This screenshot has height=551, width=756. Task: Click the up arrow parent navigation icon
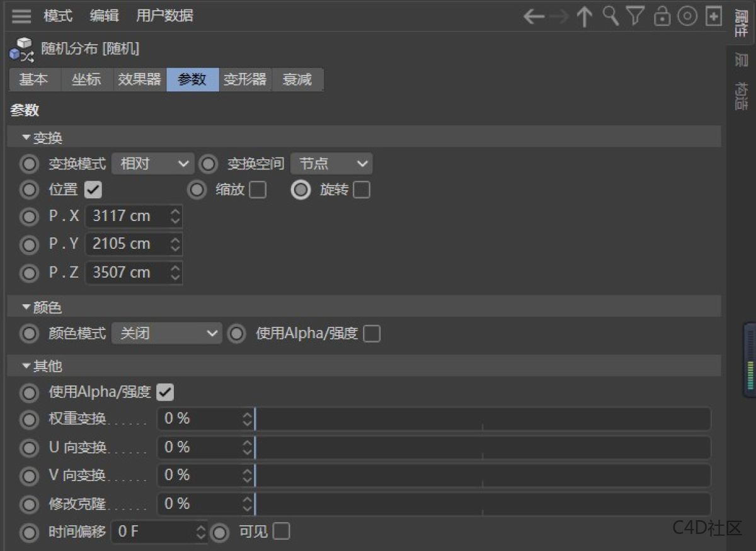click(x=585, y=16)
